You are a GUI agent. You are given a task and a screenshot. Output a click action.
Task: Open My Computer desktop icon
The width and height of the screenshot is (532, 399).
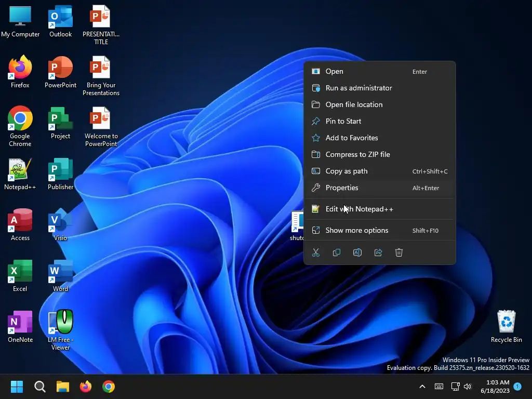[20, 21]
